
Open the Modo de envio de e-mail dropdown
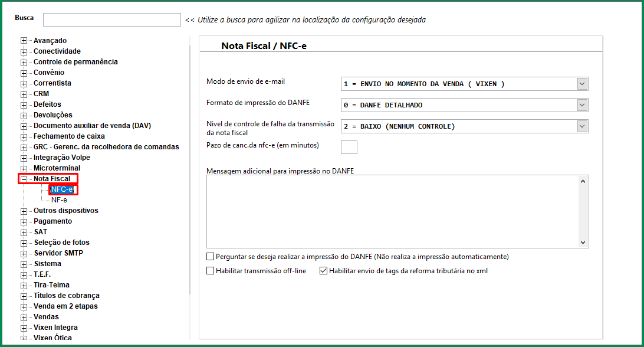tap(582, 84)
